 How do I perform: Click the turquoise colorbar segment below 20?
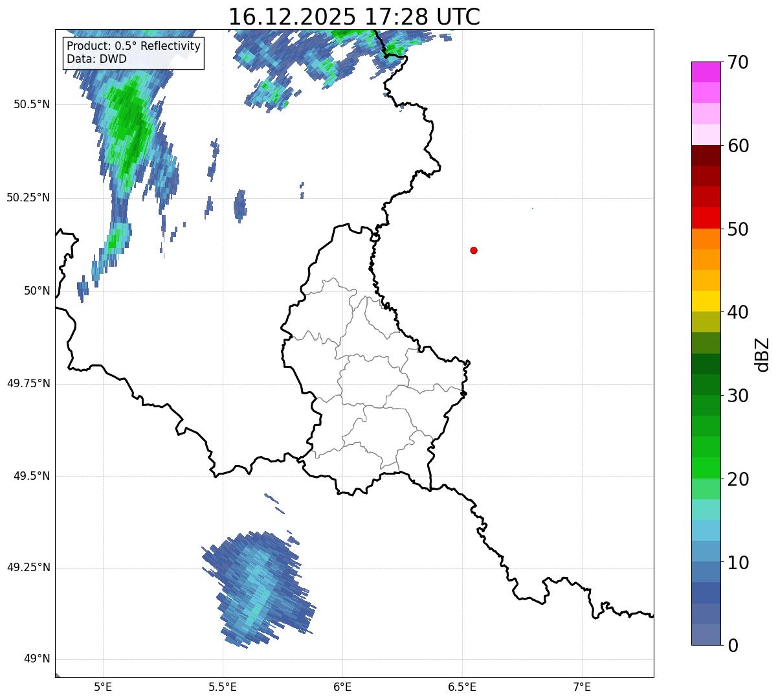[x=706, y=510]
